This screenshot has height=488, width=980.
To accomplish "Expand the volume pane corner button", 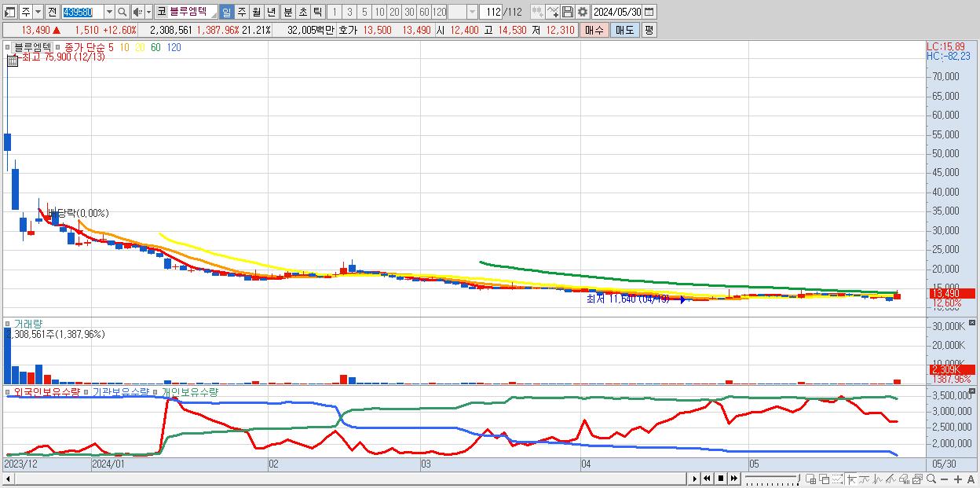I will 972,324.
